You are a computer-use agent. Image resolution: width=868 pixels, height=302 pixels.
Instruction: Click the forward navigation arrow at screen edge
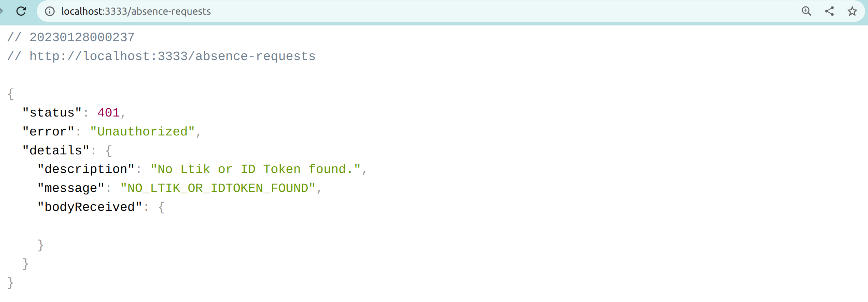click(2, 11)
